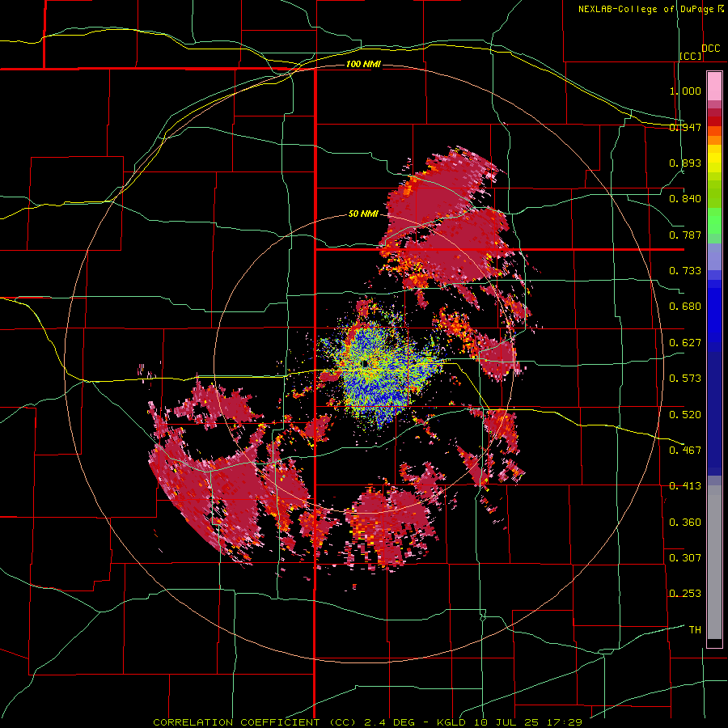Screen dimensions: 728x728
Task: Select the 0.733 scale value
Action: coord(685,271)
